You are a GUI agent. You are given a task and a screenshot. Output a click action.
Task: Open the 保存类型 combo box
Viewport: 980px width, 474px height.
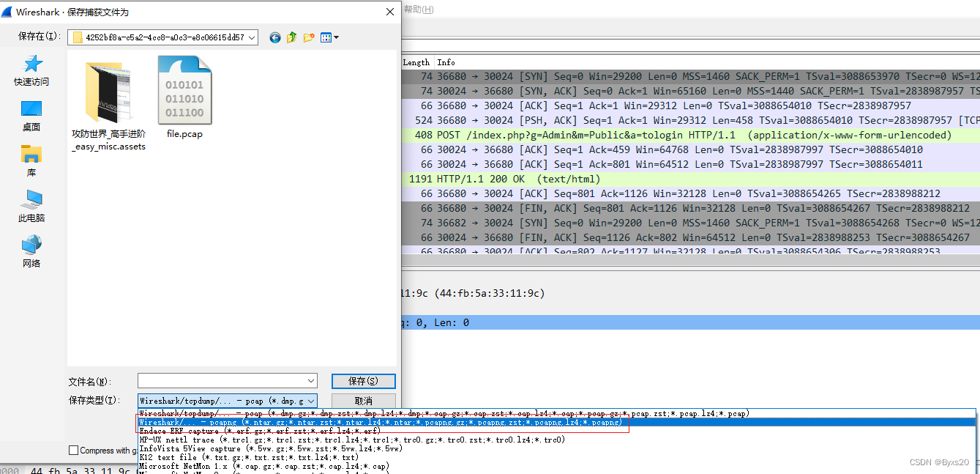[228, 401]
